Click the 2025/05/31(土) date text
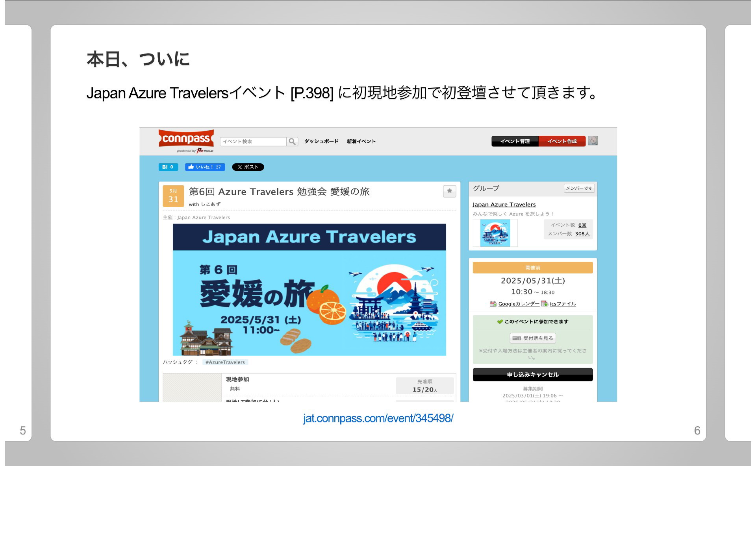756x534 pixels. pyautogui.click(x=533, y=281)
